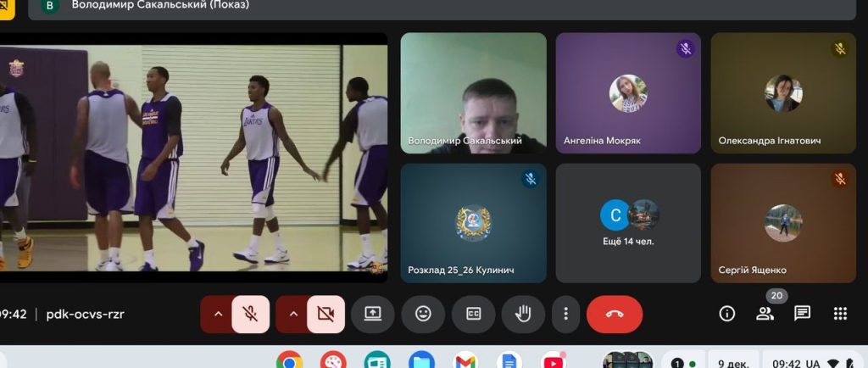Expand the microphone audio settings arrow

pyautogui.click(x=217, y=314)
